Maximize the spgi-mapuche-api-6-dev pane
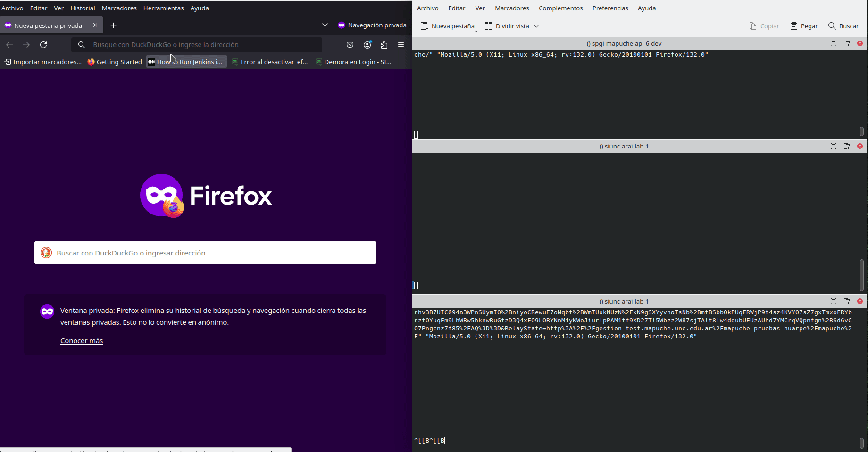The height and width of the screenshot is (452, 868). [x=834, y=43]
